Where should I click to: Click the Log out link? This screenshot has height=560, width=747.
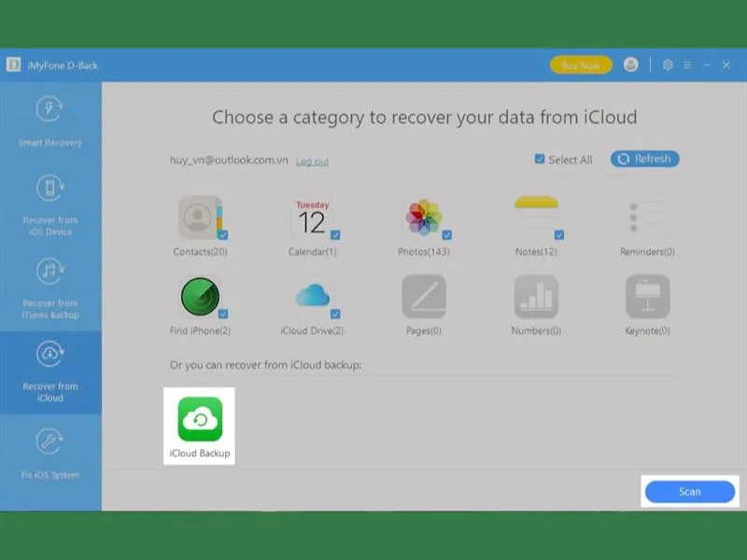pyautogui.click(x=313, y=161)
